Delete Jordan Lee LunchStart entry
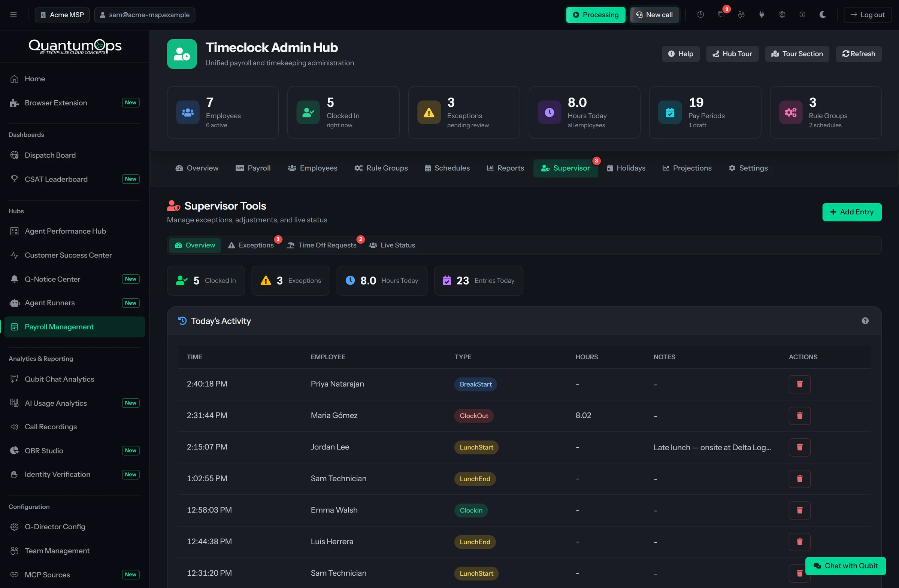The height and width of the screenshot is (588, 899). click(799, 447)
